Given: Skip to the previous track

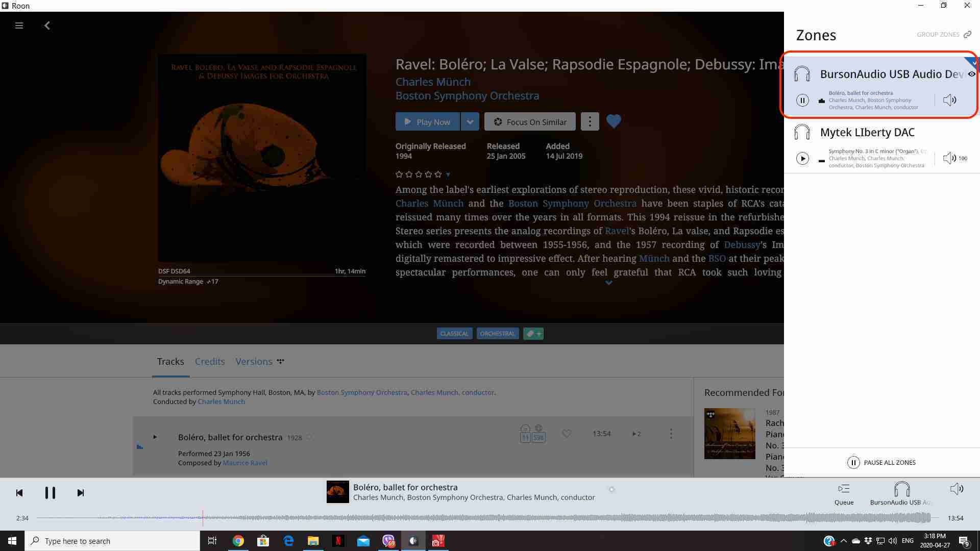Looking at the screenshot, I should [19, 493].
